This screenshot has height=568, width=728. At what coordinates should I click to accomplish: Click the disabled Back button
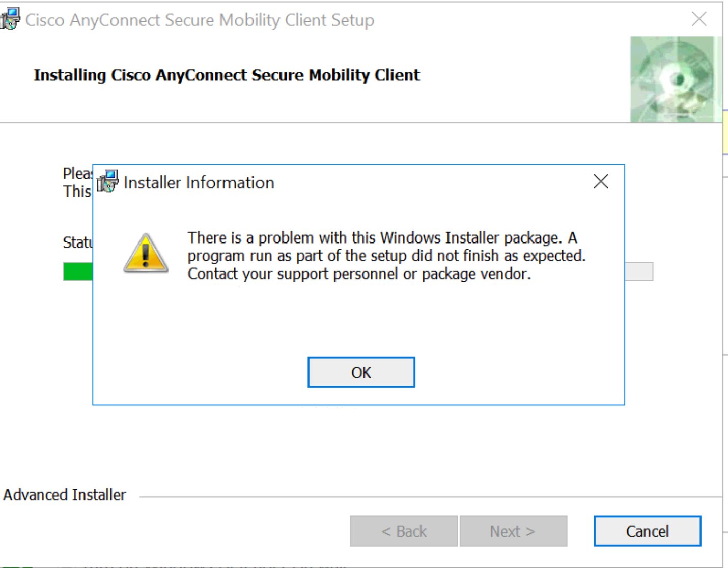click(x=404, y=531)
